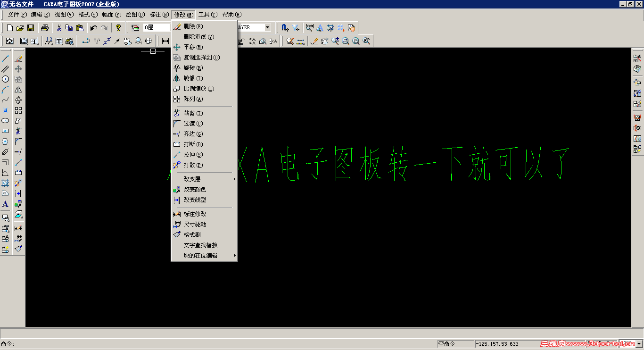Viewport: 644px width, 350px height.
Task: Cut selection using the scissors toolbar icon beside Print
Action: click(x=59, y=28)
